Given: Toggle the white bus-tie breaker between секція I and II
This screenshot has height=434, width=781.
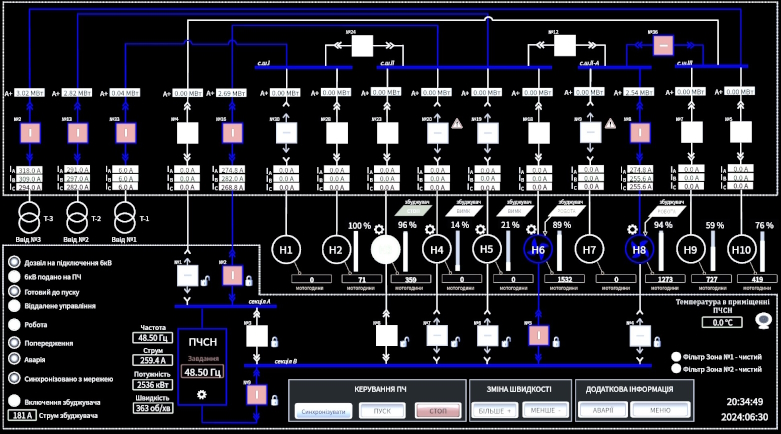Looking at the screenshot, I should pyautogui.click(x=362, y=46).
